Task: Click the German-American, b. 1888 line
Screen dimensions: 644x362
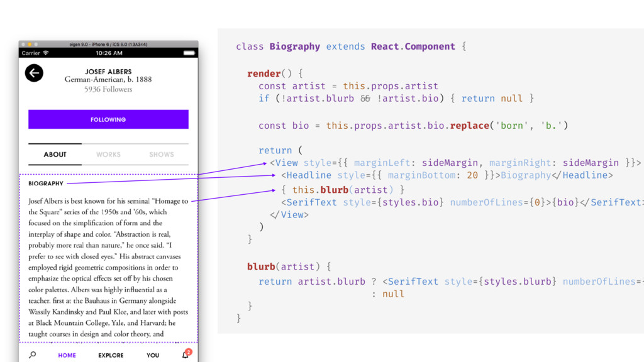Action: [x=108, y=80]
